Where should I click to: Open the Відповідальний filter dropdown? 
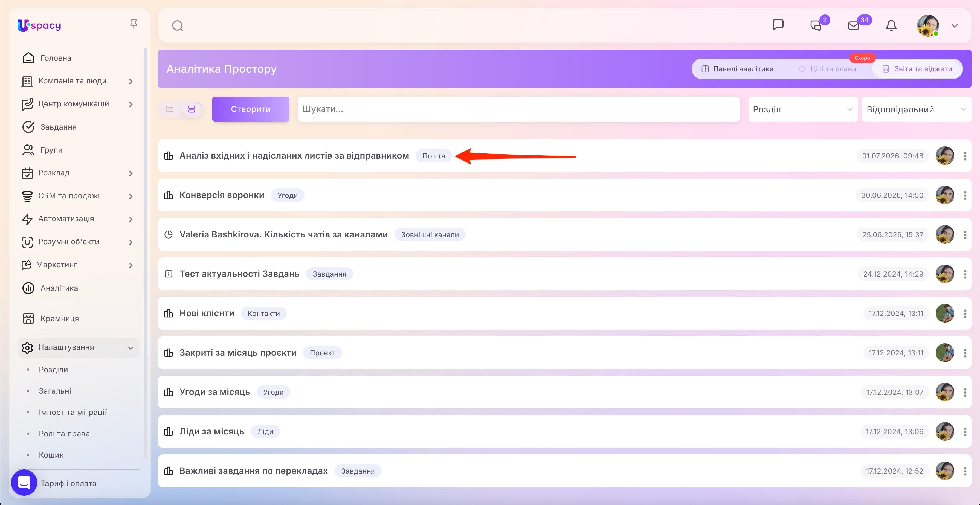click(917, 109)
